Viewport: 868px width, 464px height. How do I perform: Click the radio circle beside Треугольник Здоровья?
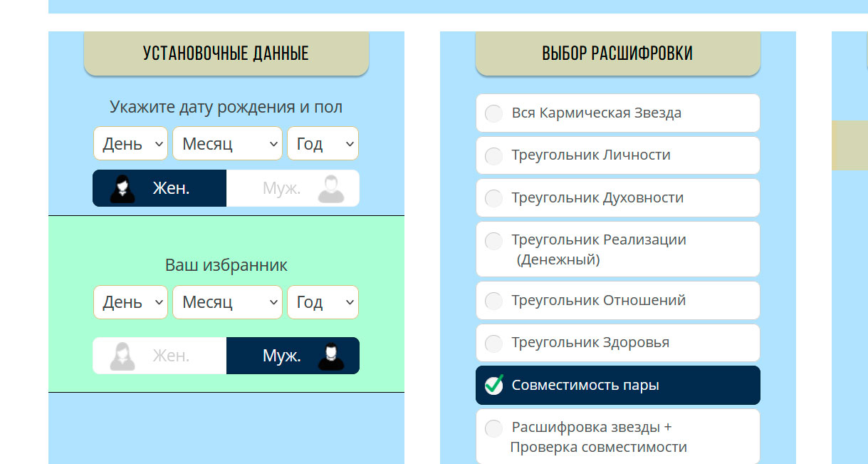(x=493, y=343)
